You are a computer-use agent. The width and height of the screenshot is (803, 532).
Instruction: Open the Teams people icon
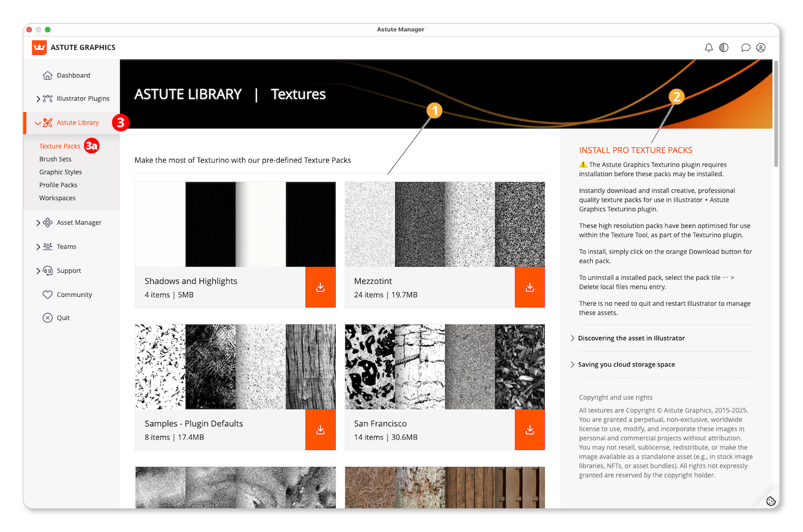click(47, 246)
